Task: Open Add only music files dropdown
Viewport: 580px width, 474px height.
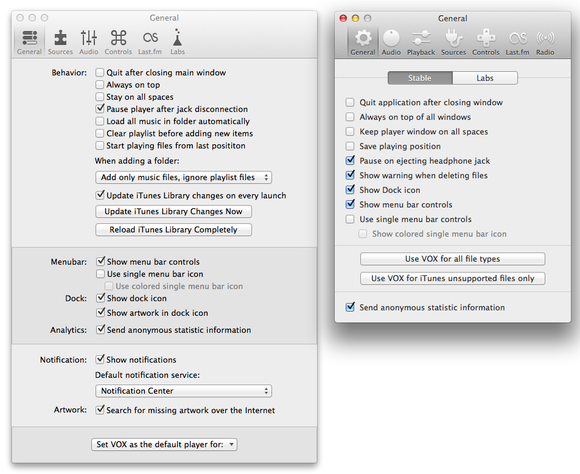Action: (x=183, y=178)
